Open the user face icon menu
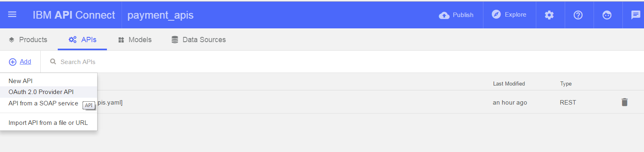644x152 pixels. 607,15
